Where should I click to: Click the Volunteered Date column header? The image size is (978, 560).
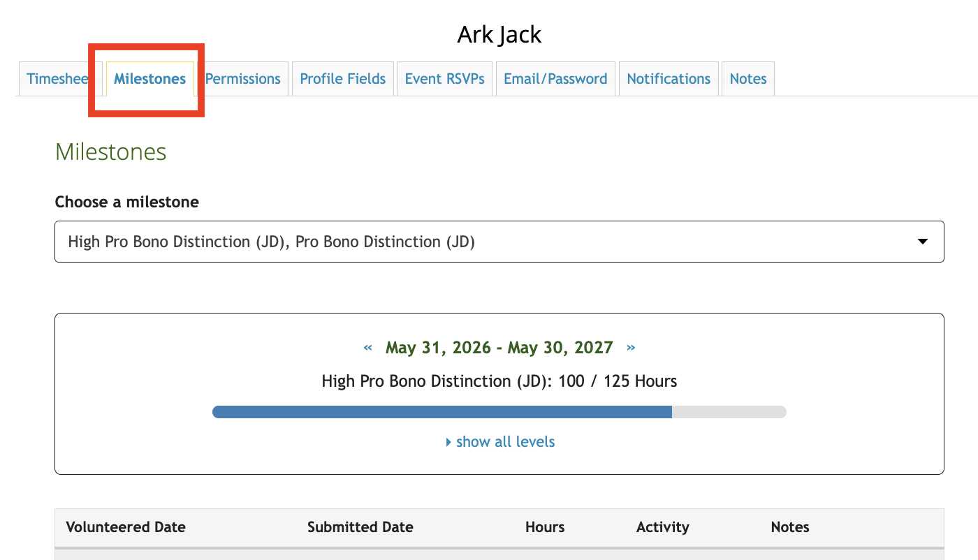(x=126, y=527)
